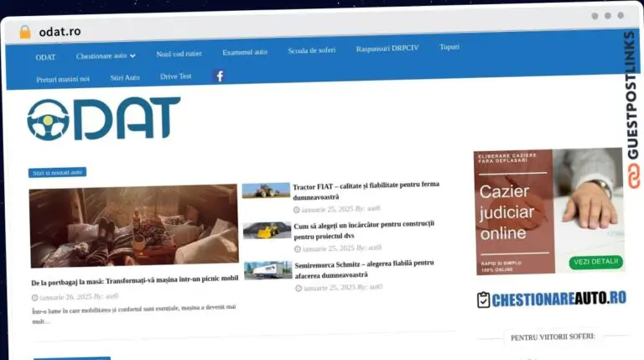
Task: Open Tractor FIAT article headline
Action: pos(366,191)
